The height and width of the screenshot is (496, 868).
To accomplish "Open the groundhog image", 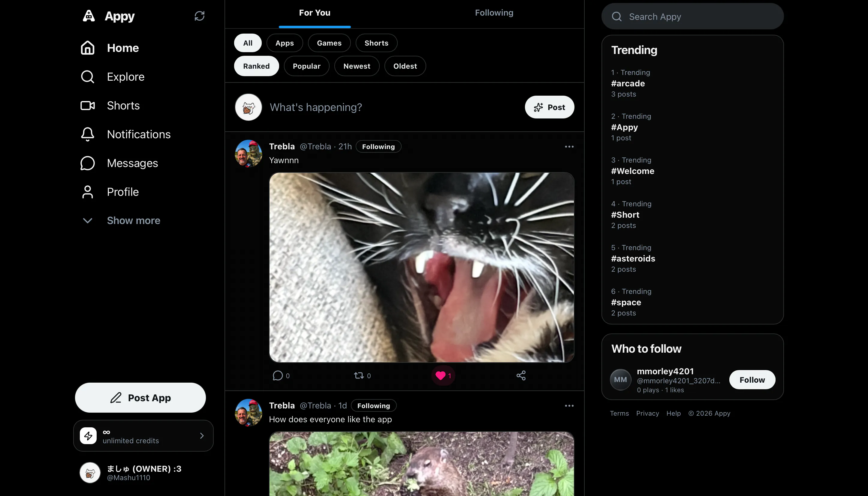I will coord(422,464).
